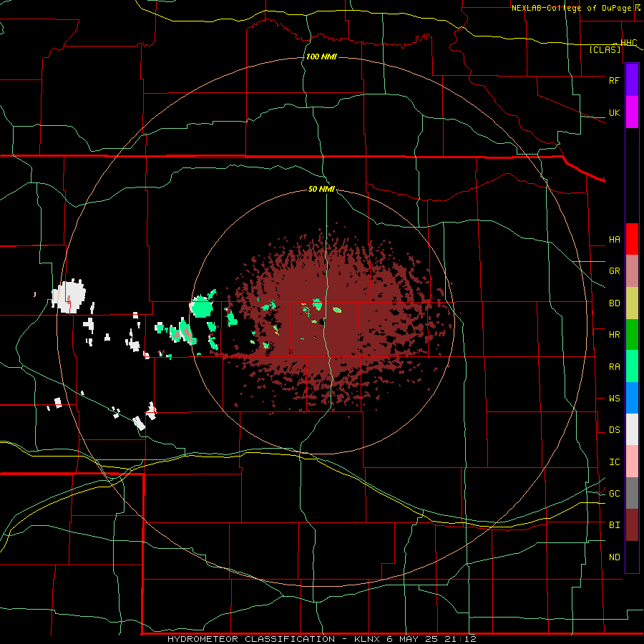Screen dimensions: 644x644
Task: Click the pink graupel core within green cell
Action: (186, 332)
